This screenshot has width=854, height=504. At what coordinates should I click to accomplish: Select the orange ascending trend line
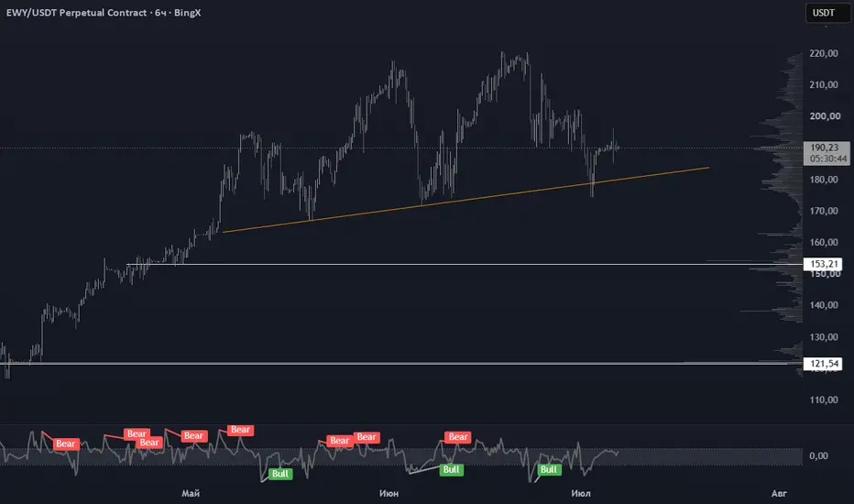[x=465, y=200]
